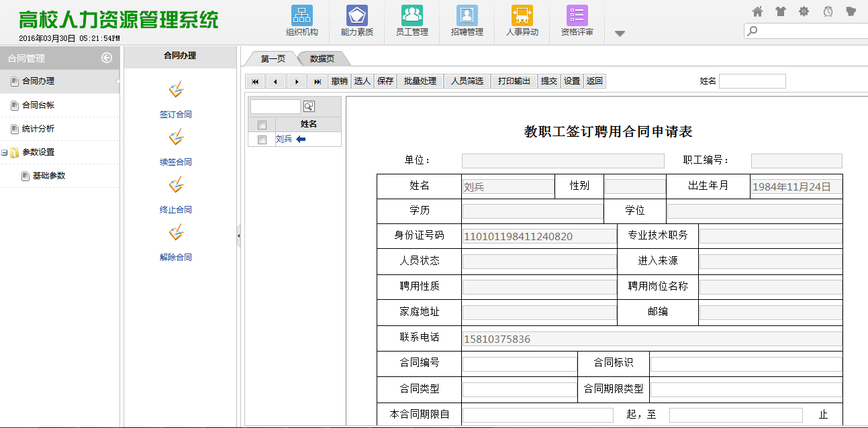Screen dimensions: 868x428
Task: Open the 续签合同 link
Action: (176, 162)
